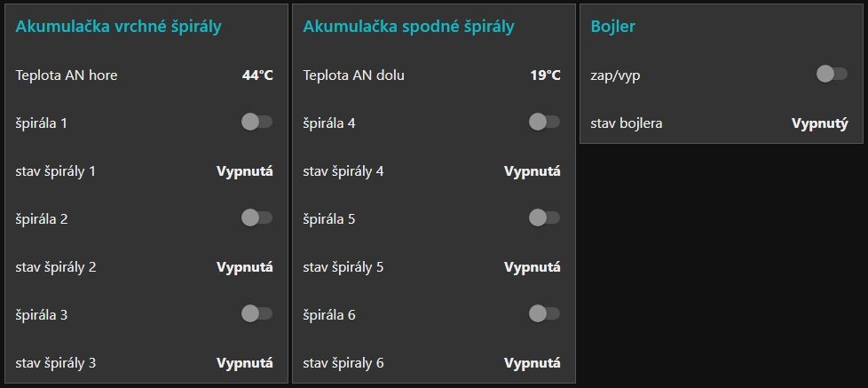
Task: Select the stav špirály 3 row
Action: [x=56, y=362]
